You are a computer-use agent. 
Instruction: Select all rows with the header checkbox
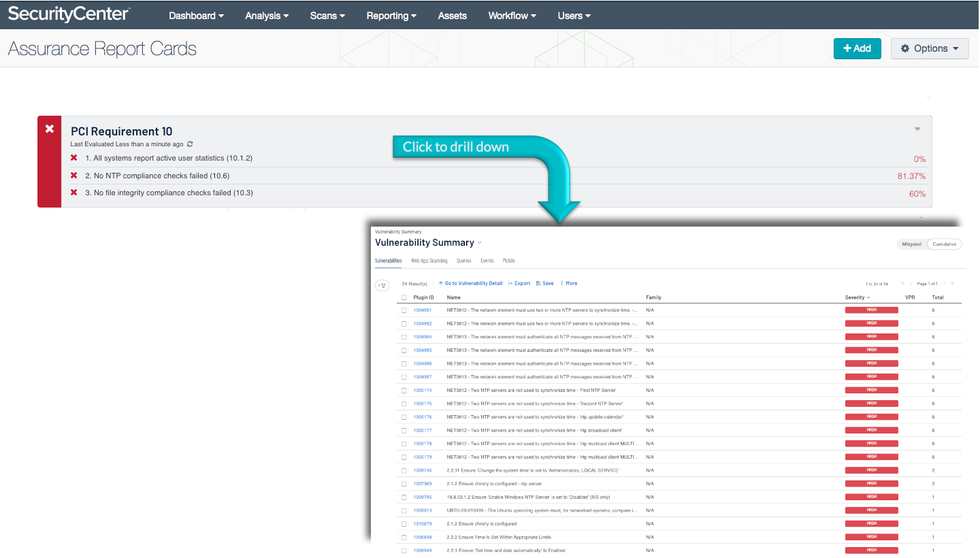pyautogui.click(x=404, y=297)
